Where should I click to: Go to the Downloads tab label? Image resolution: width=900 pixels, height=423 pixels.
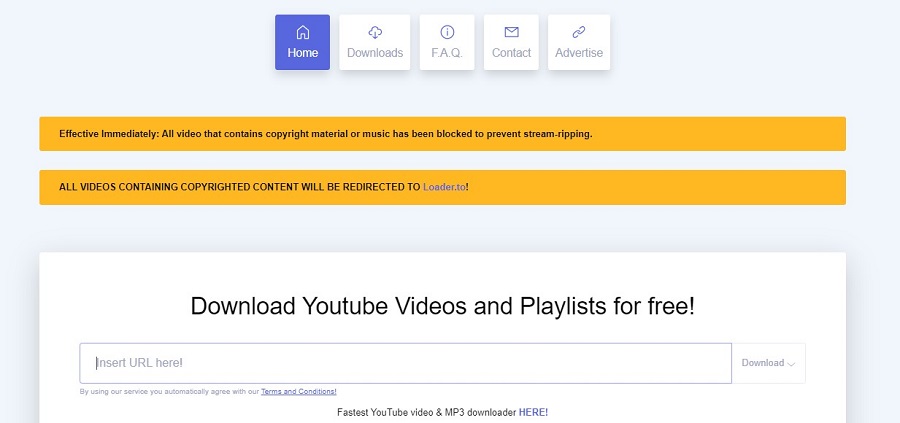(375, 53)
